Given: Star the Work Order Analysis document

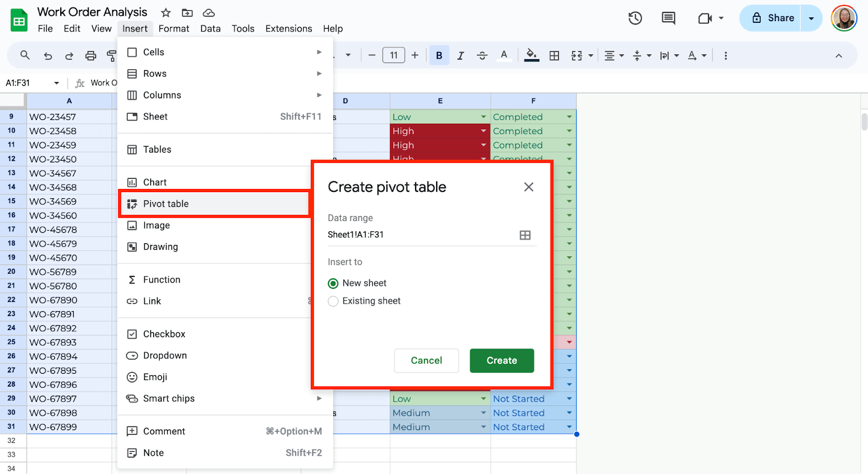Looking at the screenshot, I should (166, 12).
